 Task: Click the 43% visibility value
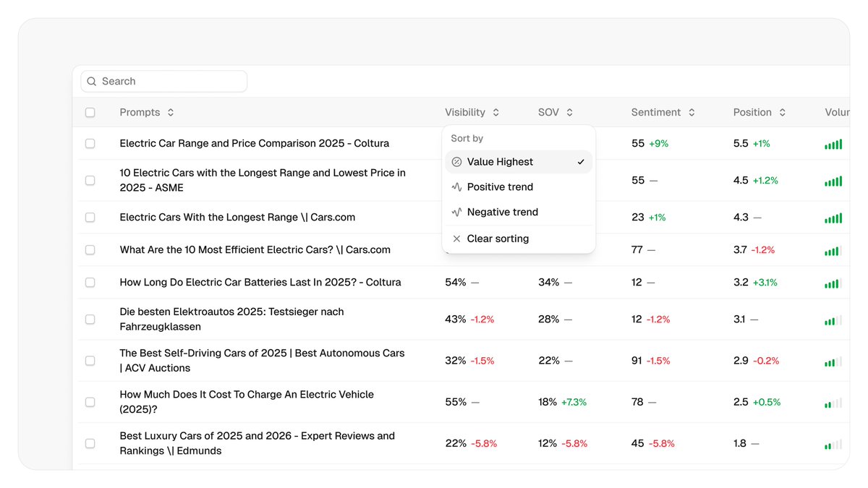click(455, 319)
